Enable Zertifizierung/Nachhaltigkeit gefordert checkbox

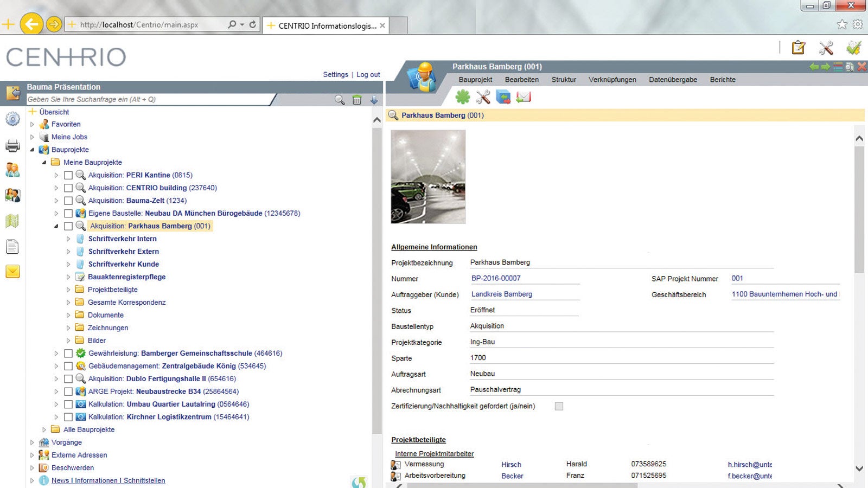[x=559, y=406]
